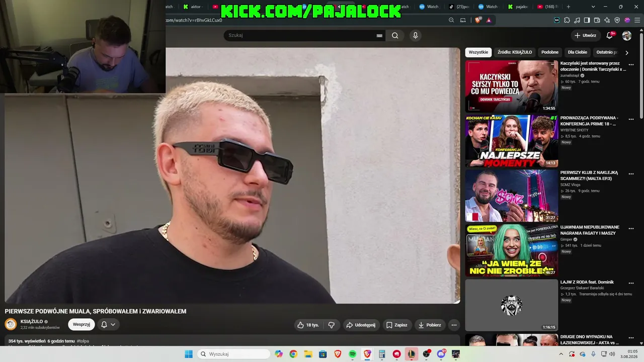This screenshot has height=362, width=644.
Task: Open Ja wiem, że nic nie zrobiłeś thumbnail
Action: click(x=512, y=250)
